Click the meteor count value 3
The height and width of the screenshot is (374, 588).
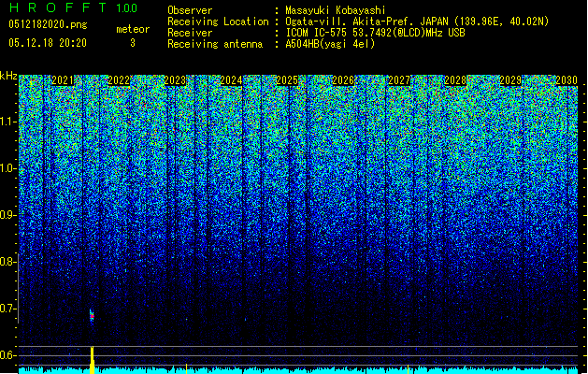(x=133, y=43)
